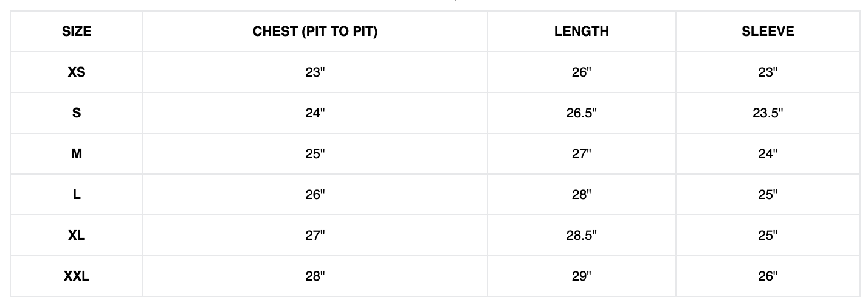Click the XXL chest measurement 28"
868x308 pixels.
tap(315, 276)
